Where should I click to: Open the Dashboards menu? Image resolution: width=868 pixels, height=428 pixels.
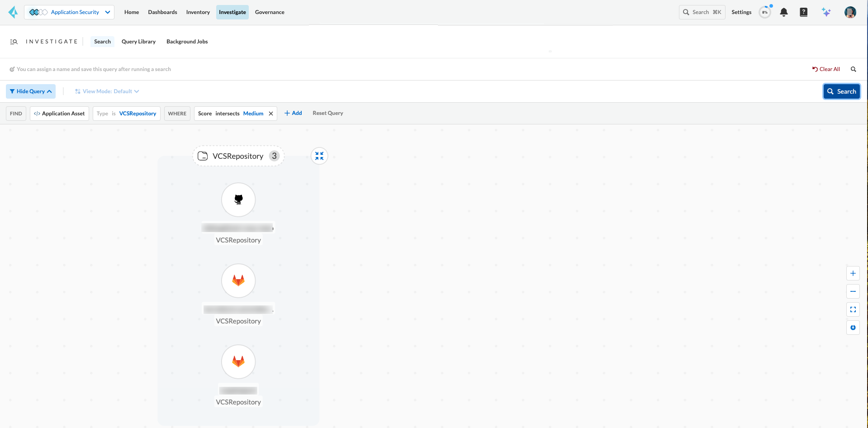point(162,12)
